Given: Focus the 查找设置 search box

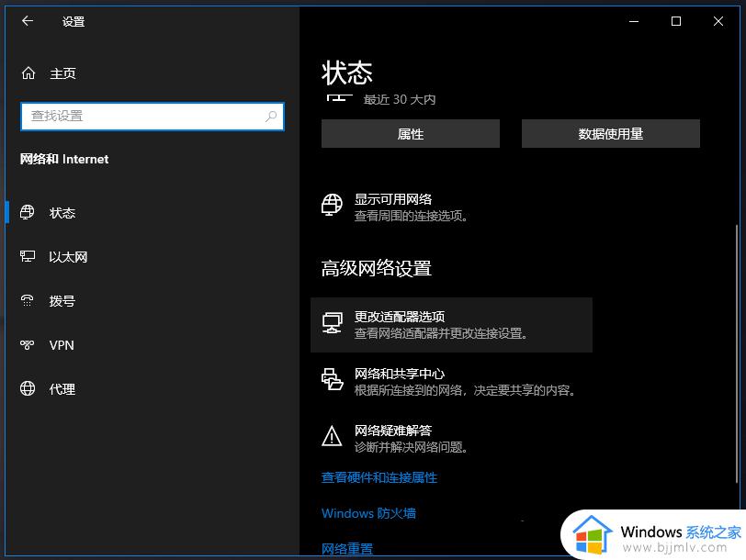Looking at the screenshot, I should [142, 117].
